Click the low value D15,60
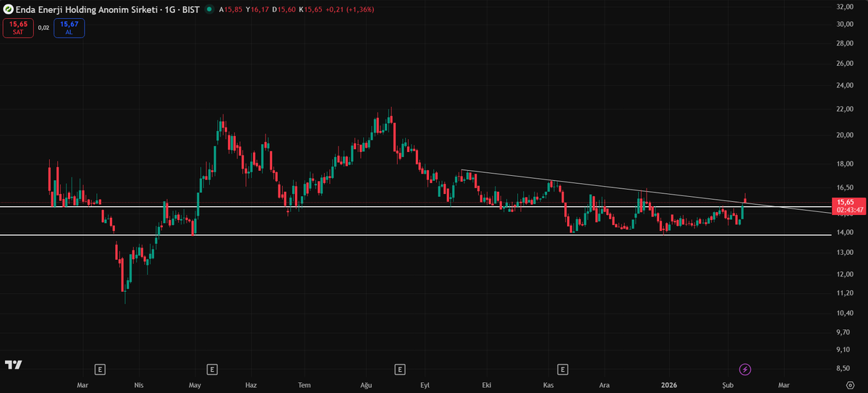The height and width of the screenshot is (393, 868). pos(284,9)
